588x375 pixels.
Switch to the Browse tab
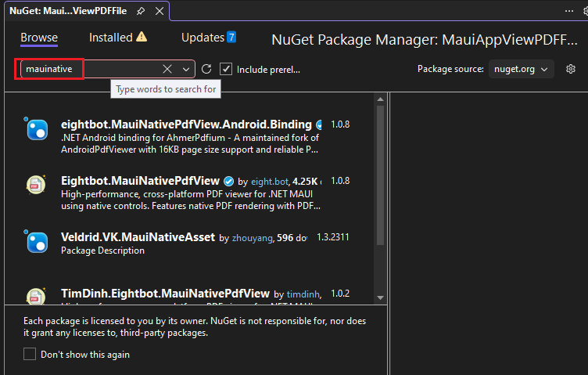pos(39,38)
